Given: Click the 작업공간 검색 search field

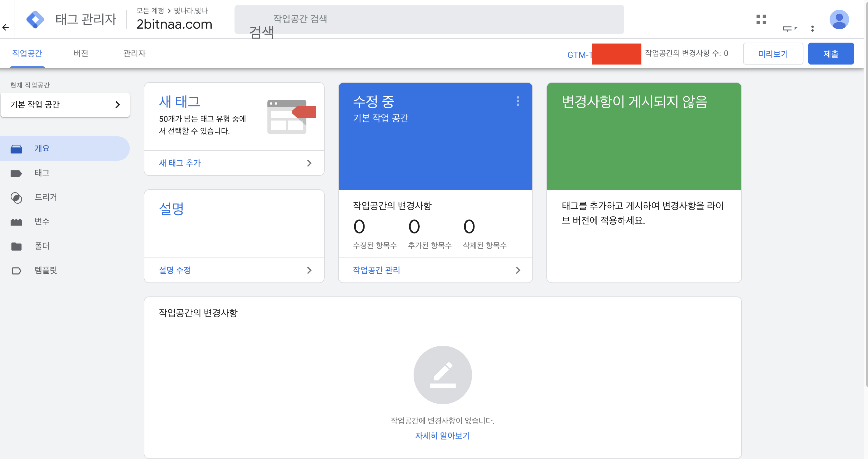Looking at the screenshot, I should 429,19.
